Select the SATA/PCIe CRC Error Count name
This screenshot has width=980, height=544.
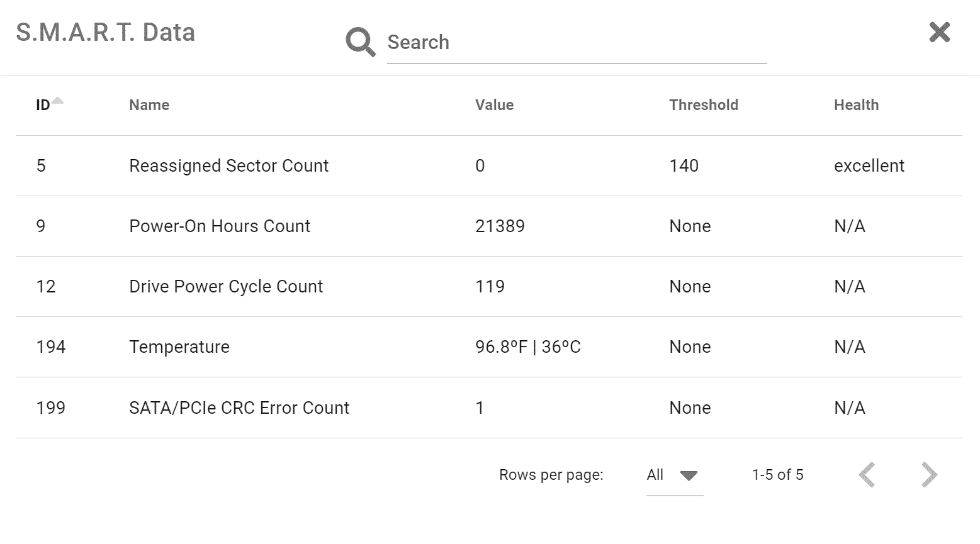(239, 408)
